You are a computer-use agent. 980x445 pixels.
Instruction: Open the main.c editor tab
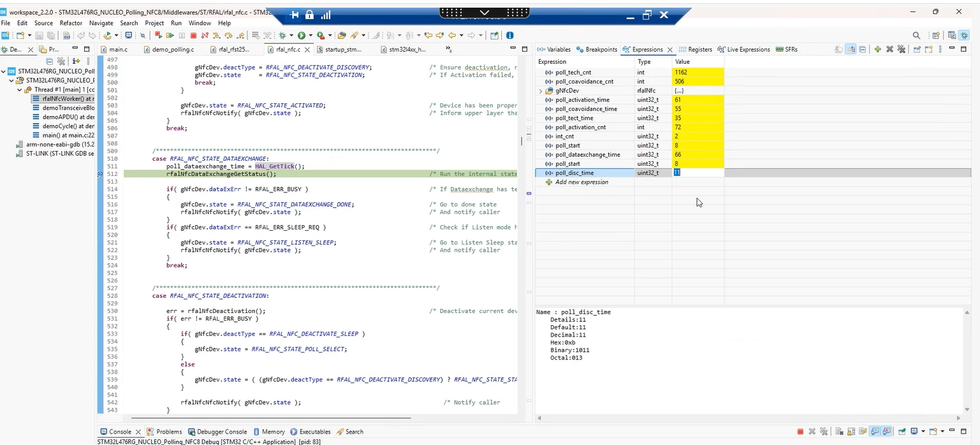[114, 49]
